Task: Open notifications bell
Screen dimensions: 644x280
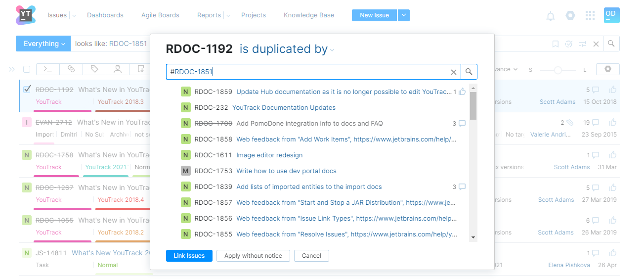Action: [551, 16]
